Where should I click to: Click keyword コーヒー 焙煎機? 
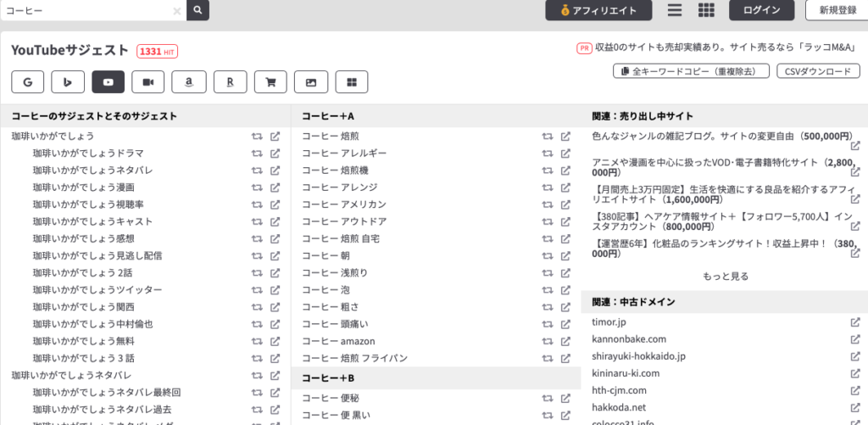(x=336, y=171)
